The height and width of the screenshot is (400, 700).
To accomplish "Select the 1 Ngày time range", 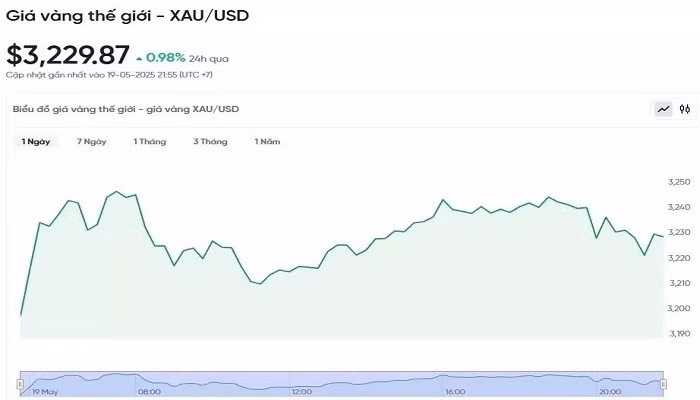I will 36,142.
